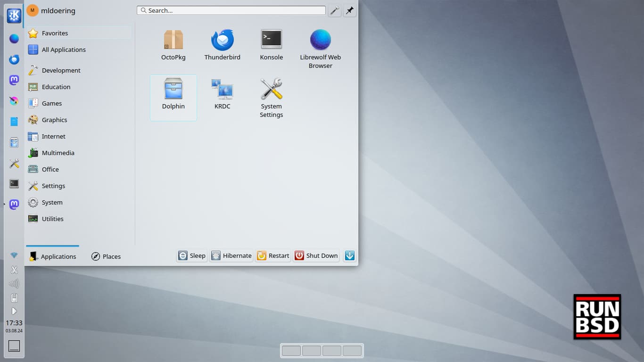The image size is (644, 362).
Task: Open System Settings from Favorites grid
Action: tap(272, 98)
